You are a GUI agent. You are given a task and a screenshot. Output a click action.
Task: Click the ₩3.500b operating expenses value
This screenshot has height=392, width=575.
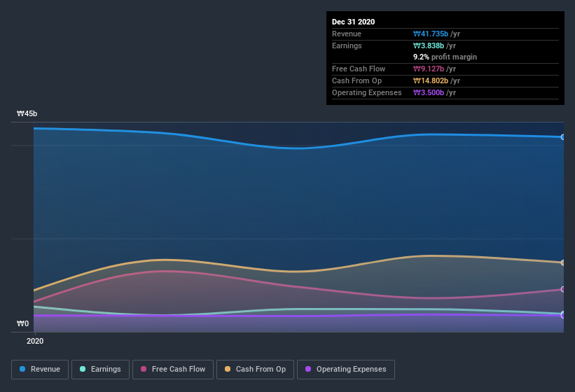(x=429, y=92)
